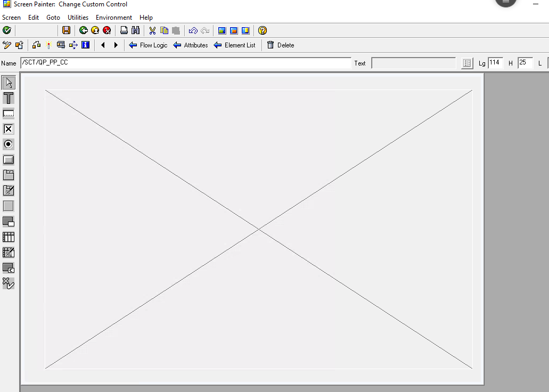Select the Radio button element tool
Screen dimensions: 549x392
9,144
